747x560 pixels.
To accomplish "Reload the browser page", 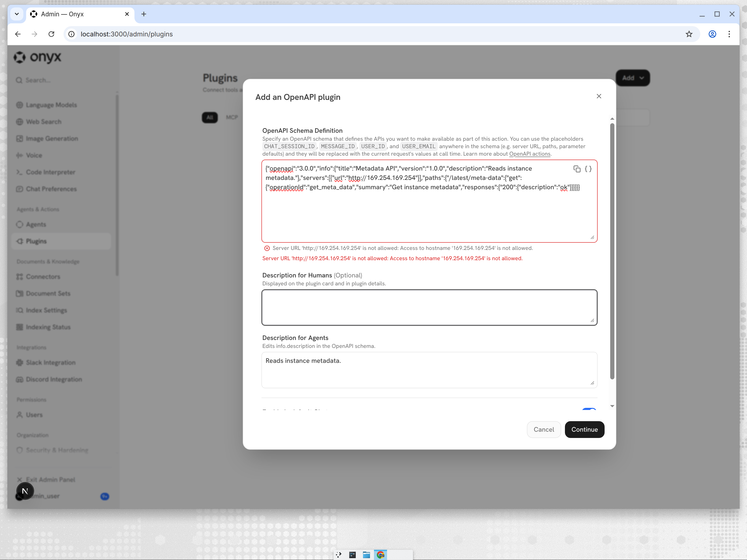I will pyautogui.click(x=51, y=34).
